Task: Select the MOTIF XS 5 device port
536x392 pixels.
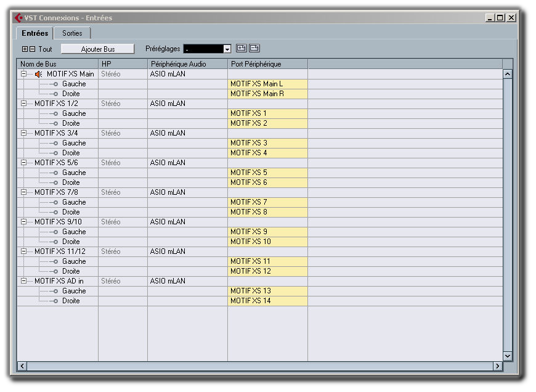Action: click(267, 173)
